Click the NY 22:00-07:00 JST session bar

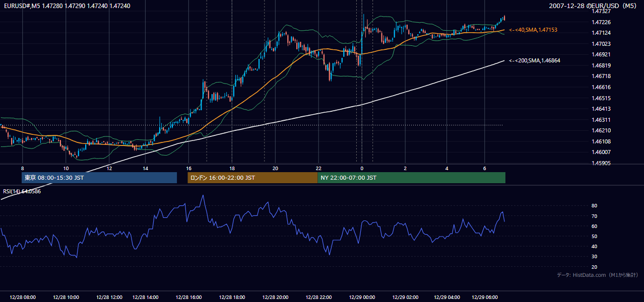click(x=411, y=178)
